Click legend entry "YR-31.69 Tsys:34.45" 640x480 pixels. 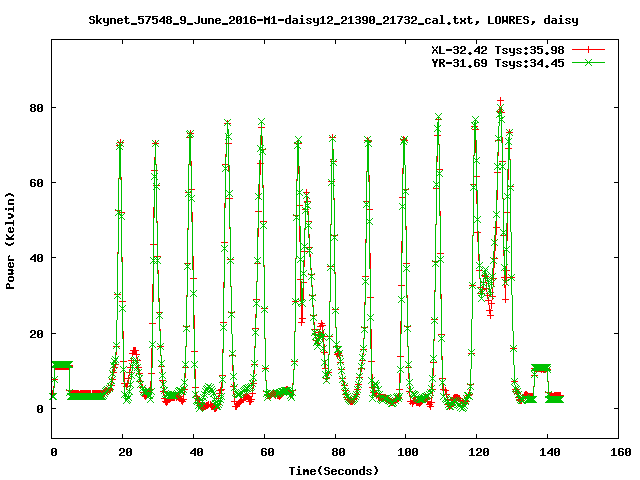[x=498, y=63]
